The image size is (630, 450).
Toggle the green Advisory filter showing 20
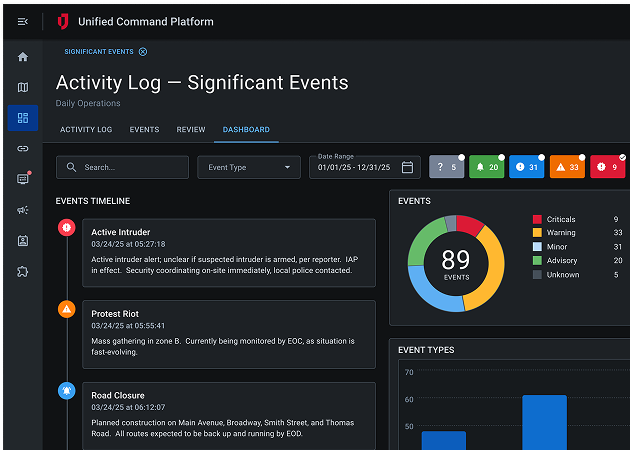[x=487, y=167]
